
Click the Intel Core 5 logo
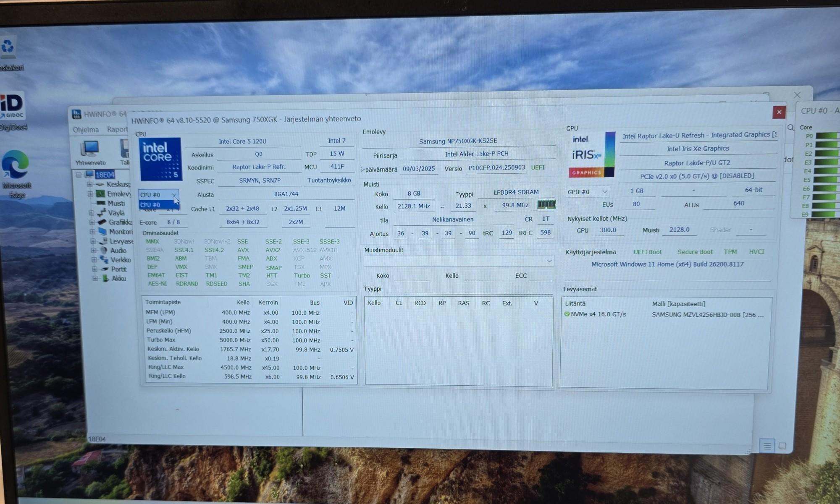(160, 159)
